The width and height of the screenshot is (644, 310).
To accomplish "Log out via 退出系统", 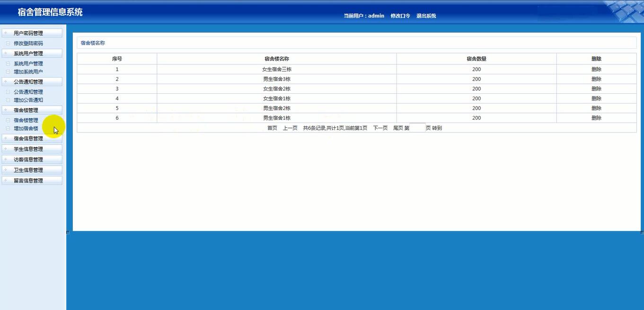I will click(x=426, y=16).
